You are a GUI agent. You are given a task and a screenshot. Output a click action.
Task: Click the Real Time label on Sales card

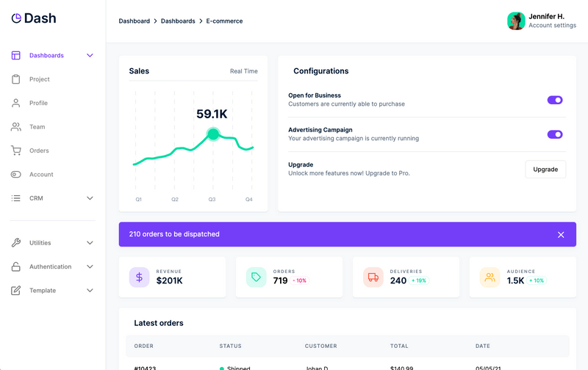click(244, 71)
